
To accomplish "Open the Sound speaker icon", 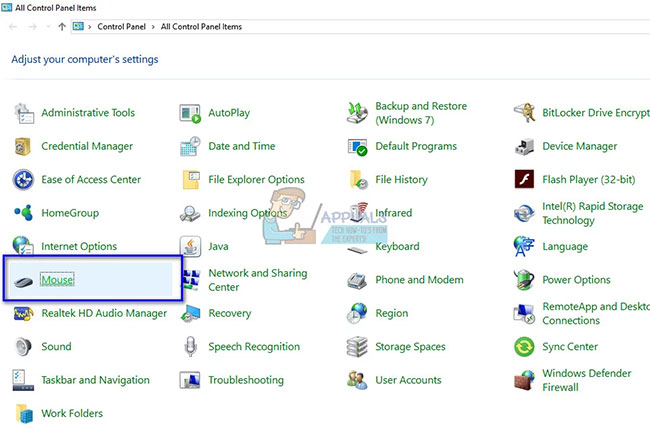I will 23,347.
